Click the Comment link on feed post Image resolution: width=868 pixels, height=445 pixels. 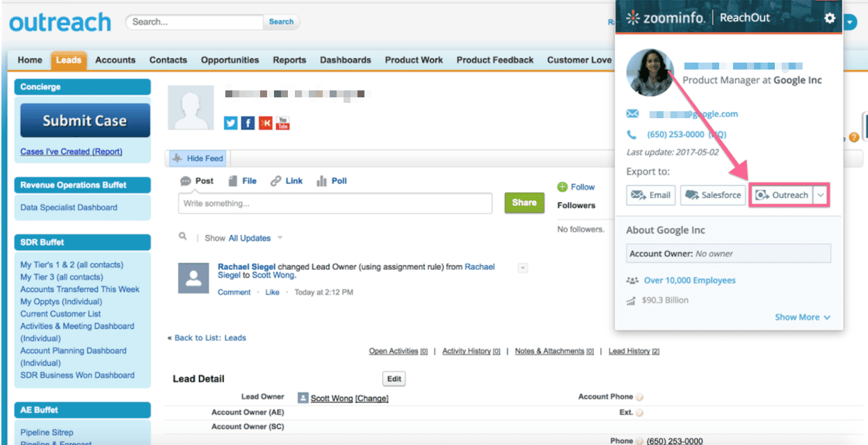(234, 292)
